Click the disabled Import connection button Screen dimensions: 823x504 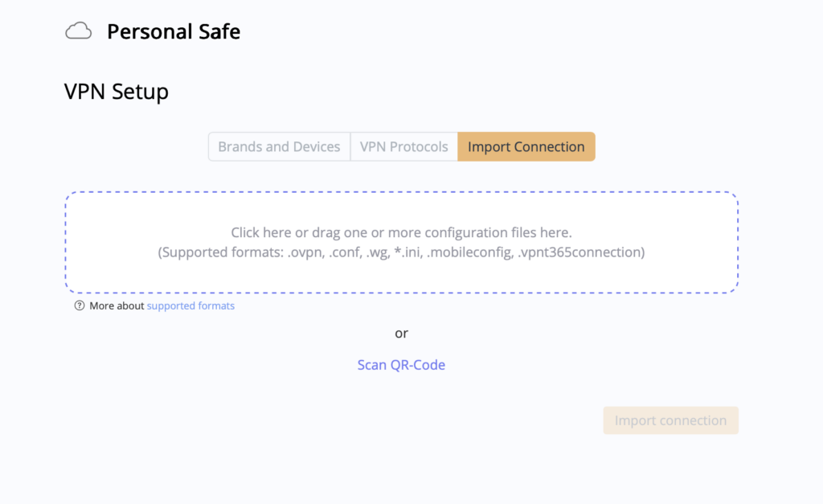pyautogui.click(x=670, y=420)
